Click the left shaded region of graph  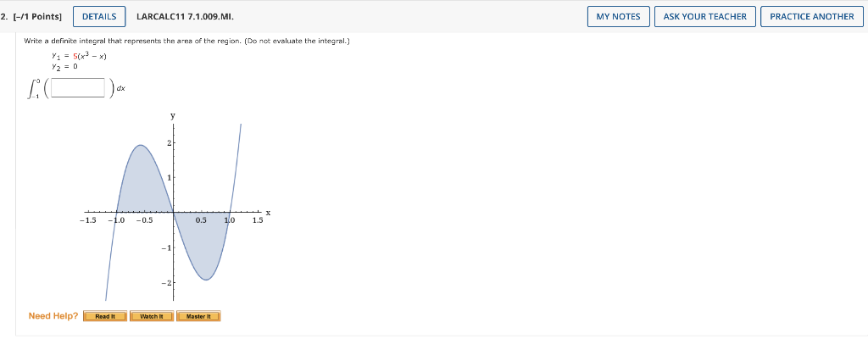(x=142, y=186)
